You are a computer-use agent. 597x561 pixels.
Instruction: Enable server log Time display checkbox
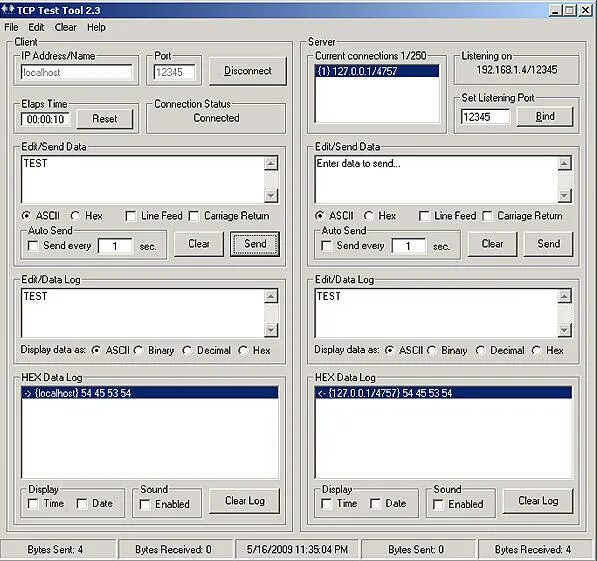(x=326, y=504)
